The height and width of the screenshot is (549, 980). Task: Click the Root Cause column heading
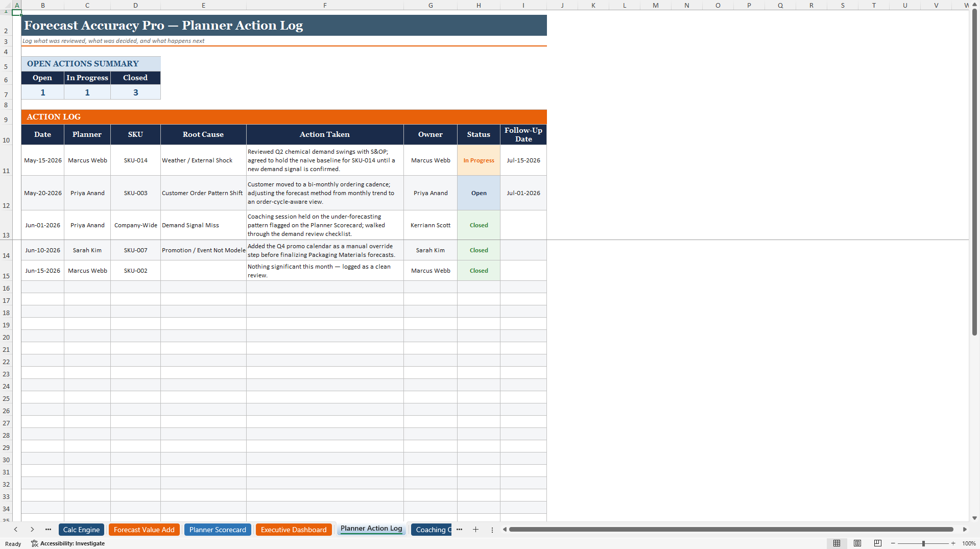(203, 134)
